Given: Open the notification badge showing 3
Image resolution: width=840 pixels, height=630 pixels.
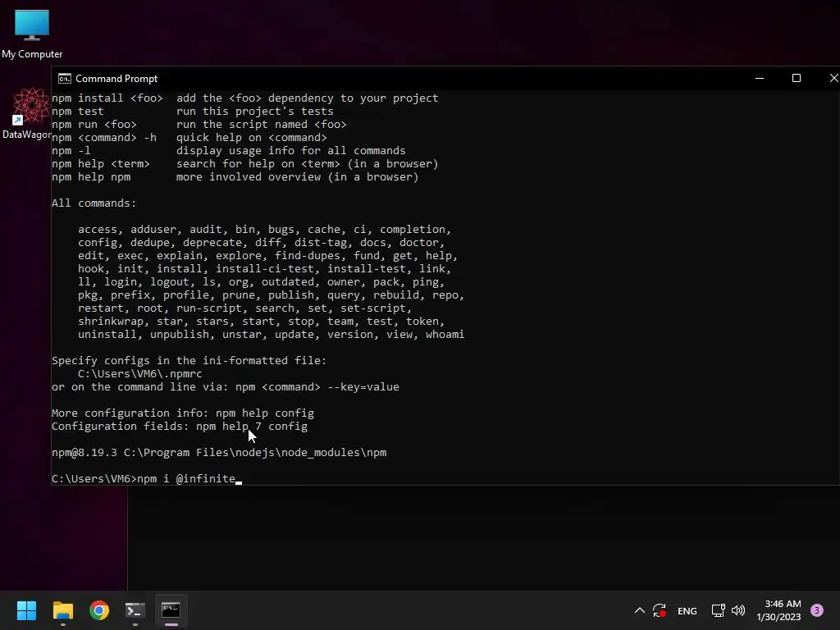Looking at the screenshot, I should click(817, 610).
